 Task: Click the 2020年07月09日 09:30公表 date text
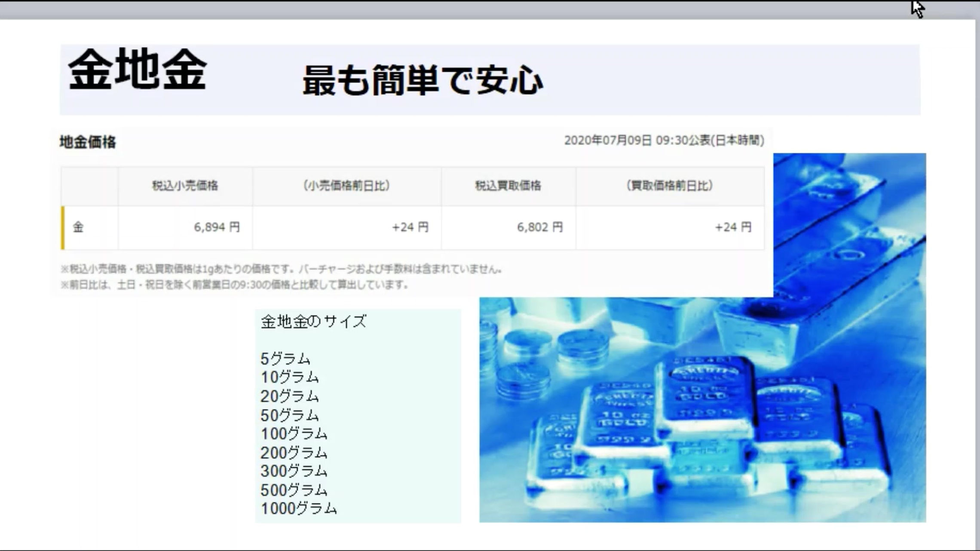click(664, 140)
